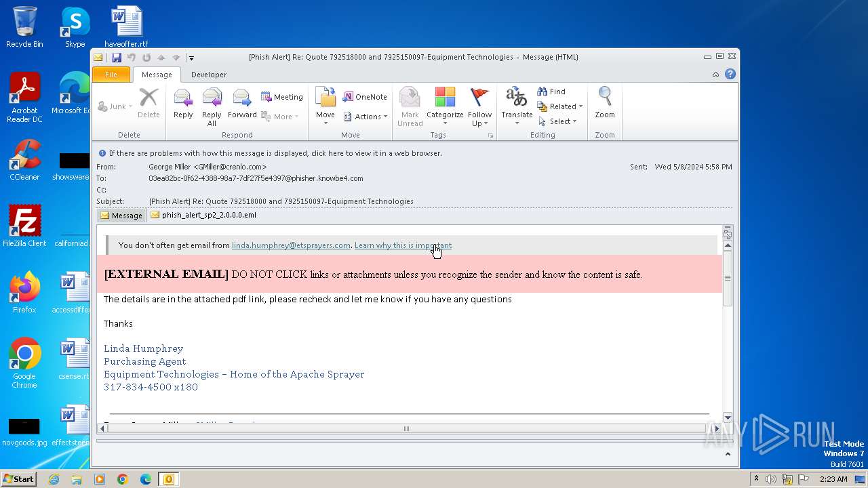Expand the More respond options
Viewport: 868px width, 488px height.
pyautogui.click(x=280, y=117)
